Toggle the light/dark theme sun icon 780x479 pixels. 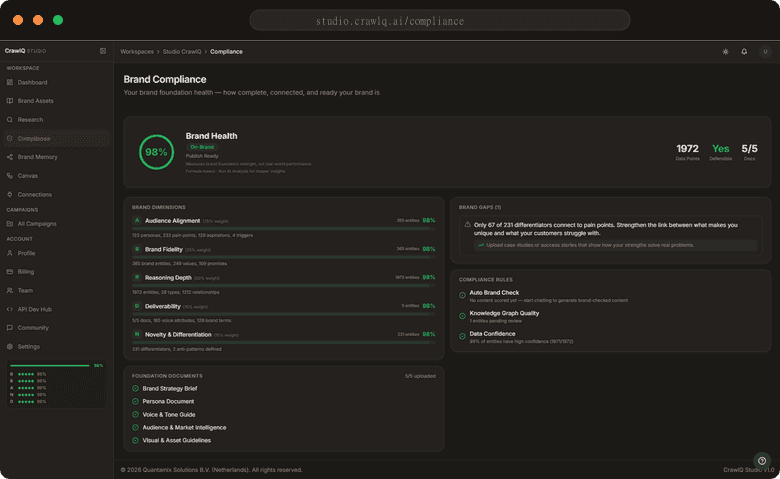[725, 51]
